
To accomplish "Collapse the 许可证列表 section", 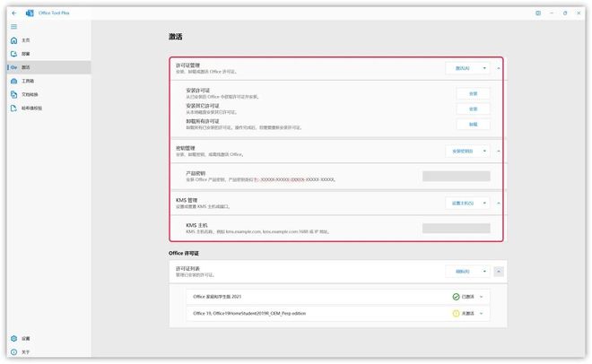I will (x=499, y=272).
